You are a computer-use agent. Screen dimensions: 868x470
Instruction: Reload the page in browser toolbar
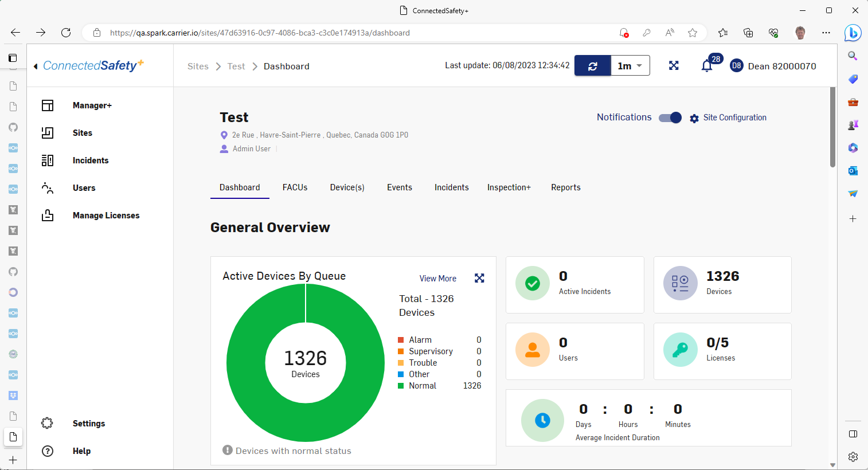66,33
